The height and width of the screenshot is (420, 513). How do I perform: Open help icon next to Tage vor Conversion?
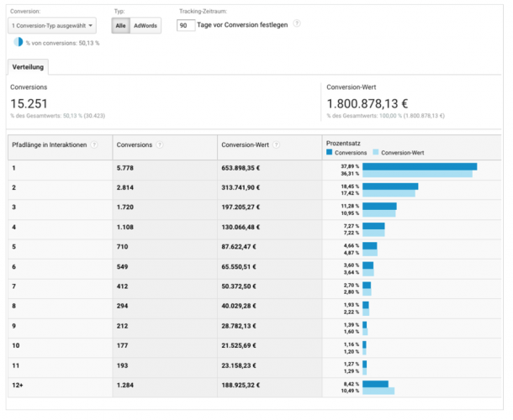[296, 24]
